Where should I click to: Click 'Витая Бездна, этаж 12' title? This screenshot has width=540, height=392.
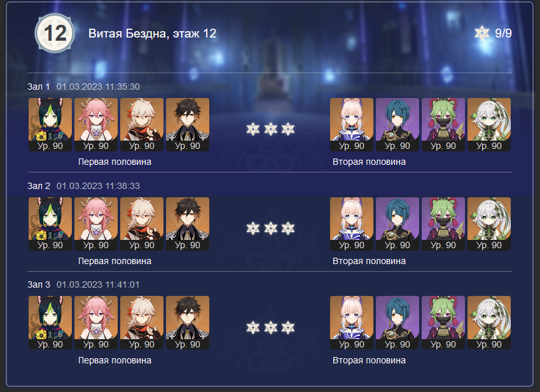pos(152,34)
